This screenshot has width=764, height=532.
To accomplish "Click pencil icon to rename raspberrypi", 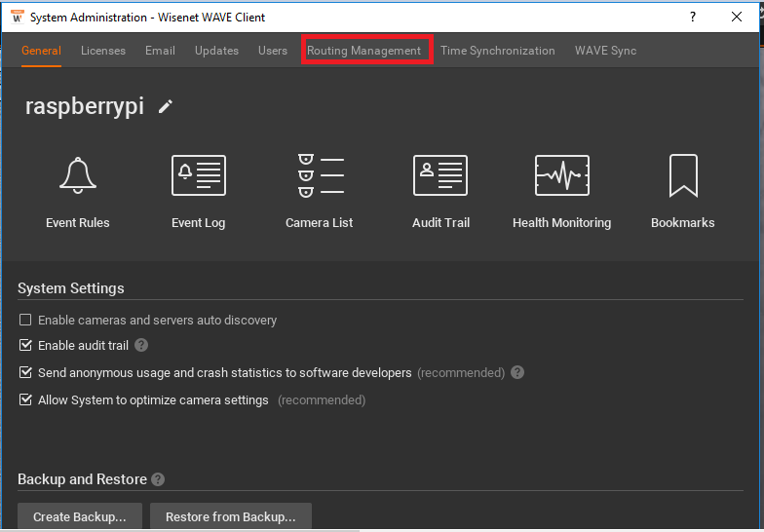I will coord(166,107).
